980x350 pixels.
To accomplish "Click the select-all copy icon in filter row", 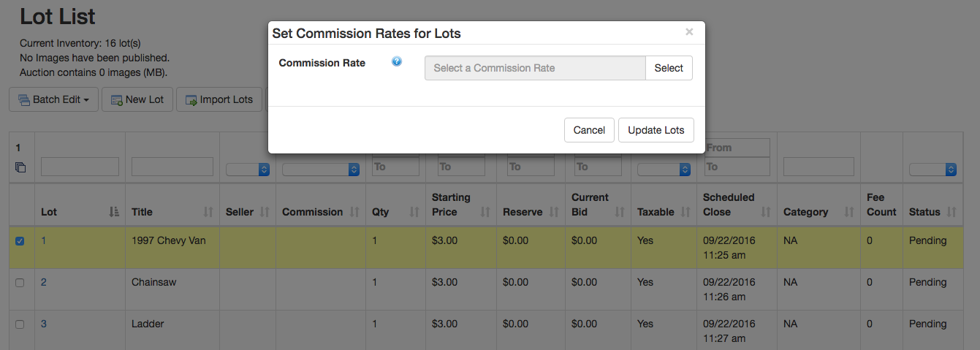I will click(20, 167).
